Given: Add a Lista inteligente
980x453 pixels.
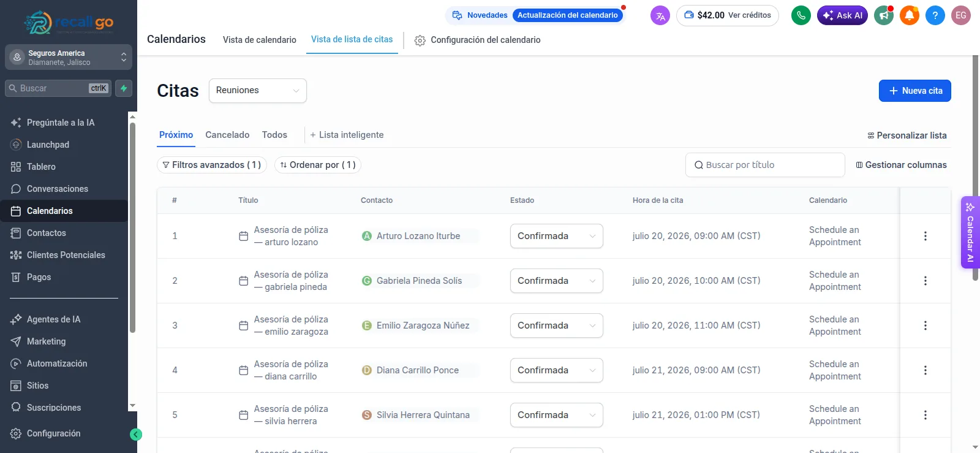Looking at the screenshot, I should pos(347,135).
